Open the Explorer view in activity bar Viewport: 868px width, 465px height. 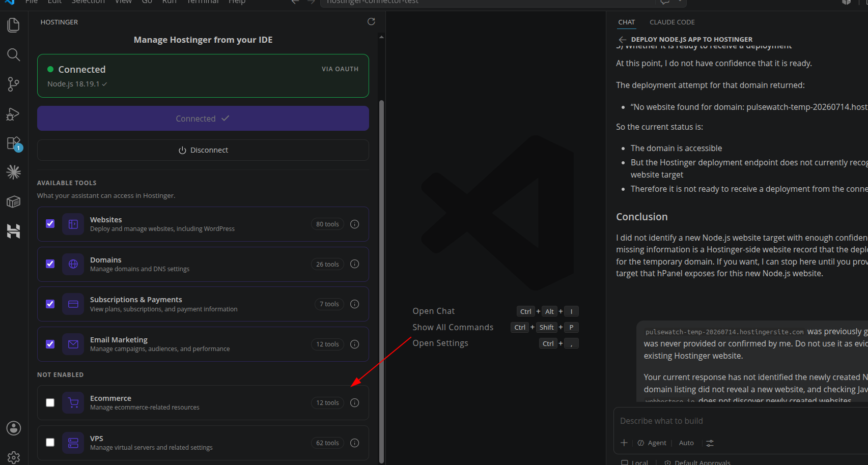14,25
